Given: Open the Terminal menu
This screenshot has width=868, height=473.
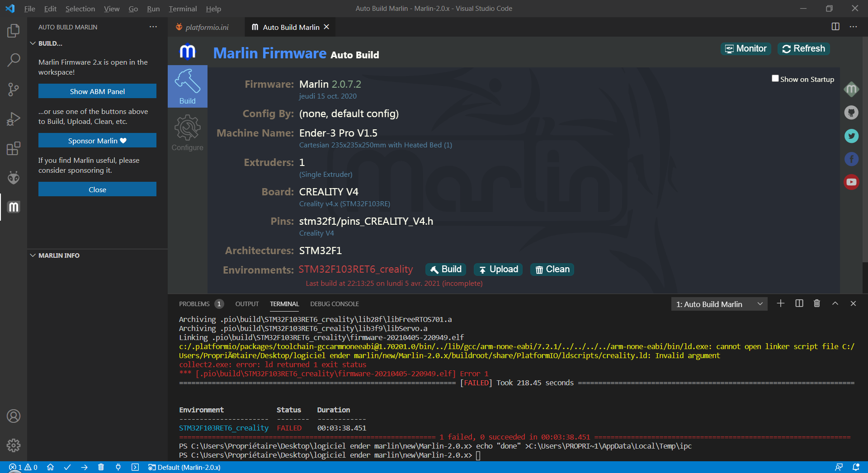Looking at the screenshot, I should 183,9.
